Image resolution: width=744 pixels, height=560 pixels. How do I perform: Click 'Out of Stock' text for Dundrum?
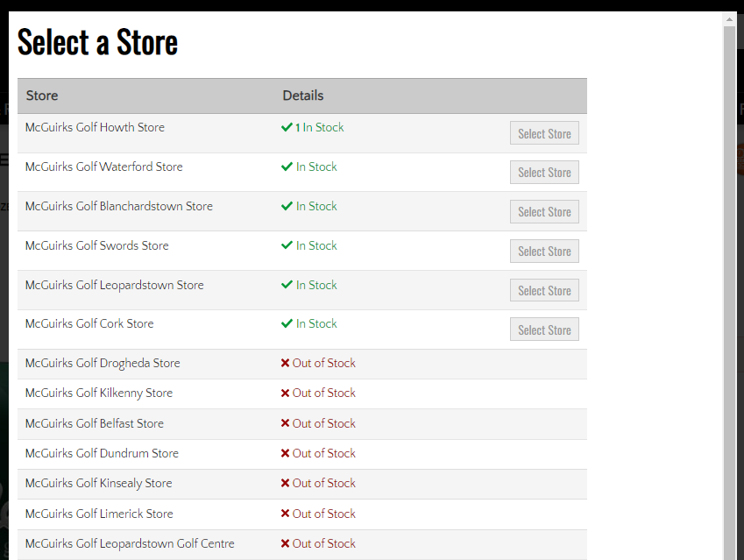coord(323,453)
